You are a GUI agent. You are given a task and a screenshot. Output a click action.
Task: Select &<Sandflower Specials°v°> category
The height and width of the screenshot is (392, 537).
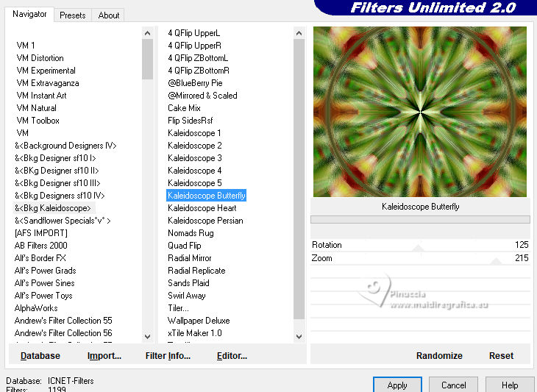(x=63, y=221)
